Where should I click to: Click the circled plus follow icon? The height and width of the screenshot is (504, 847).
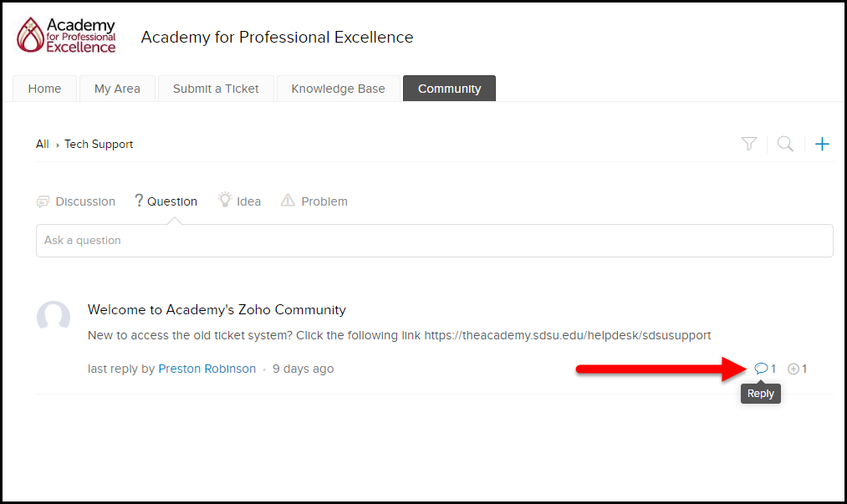point(793,369)
